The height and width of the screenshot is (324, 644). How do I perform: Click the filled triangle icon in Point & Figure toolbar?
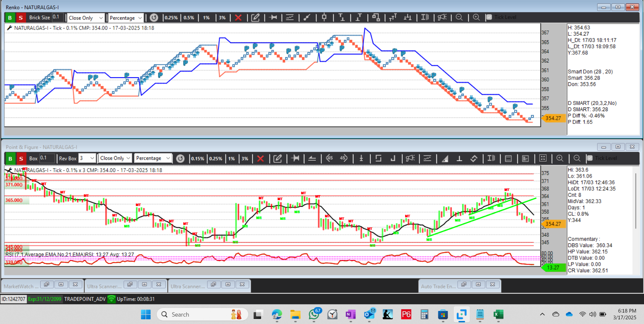click(x=445, y=158)
